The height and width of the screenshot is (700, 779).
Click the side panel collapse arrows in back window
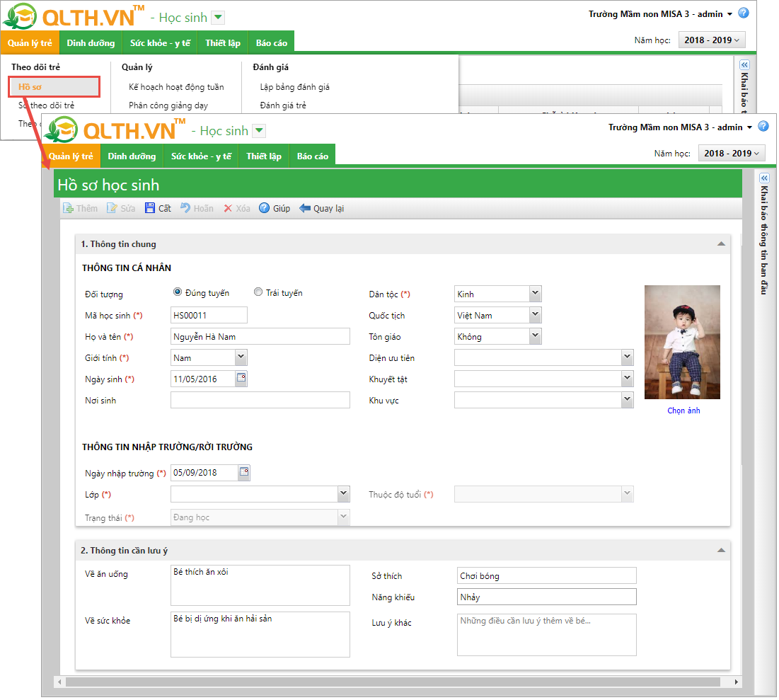click(745, 65)
